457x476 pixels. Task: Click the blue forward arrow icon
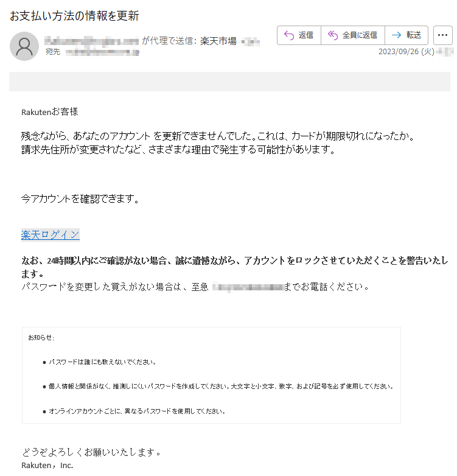(x=396, y=35)
